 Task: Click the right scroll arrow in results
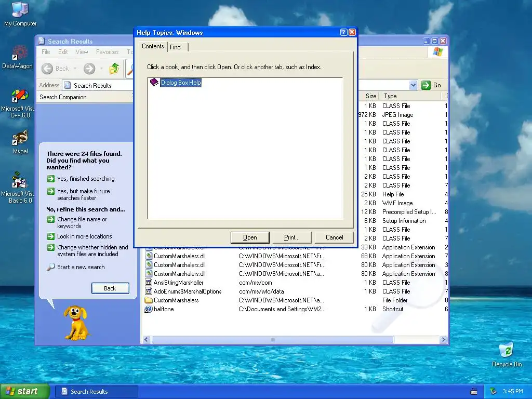coord(443,340)
